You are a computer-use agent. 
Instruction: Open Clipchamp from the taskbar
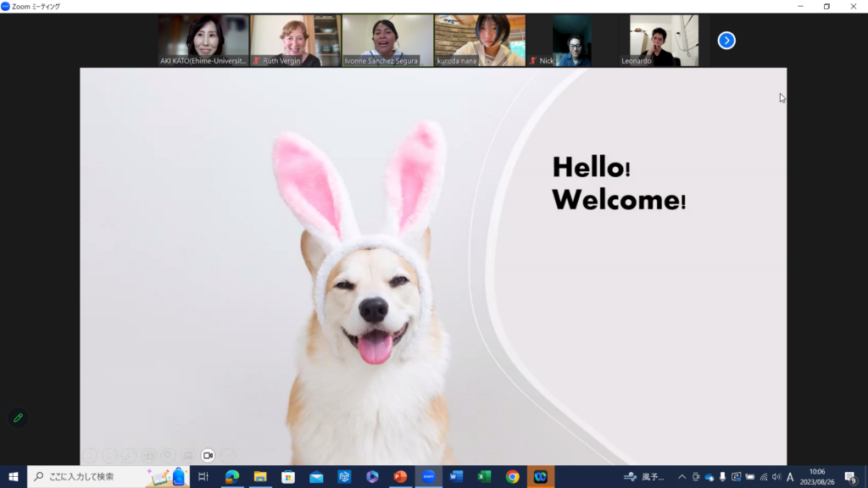pos(372,476)
